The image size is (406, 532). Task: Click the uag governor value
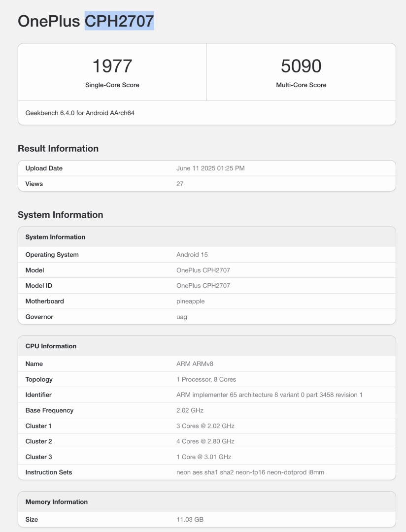pyautogui.click(x=182, y=317)
